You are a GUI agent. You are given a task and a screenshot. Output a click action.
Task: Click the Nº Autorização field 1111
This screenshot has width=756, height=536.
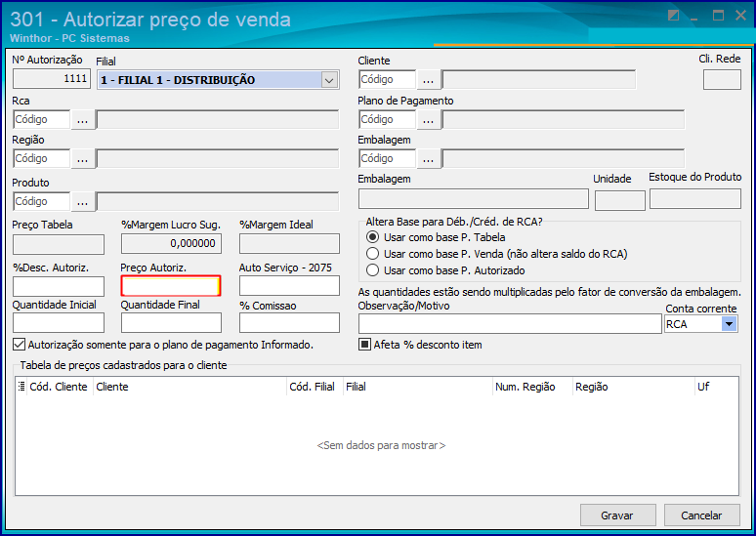(x=52, y=78)
